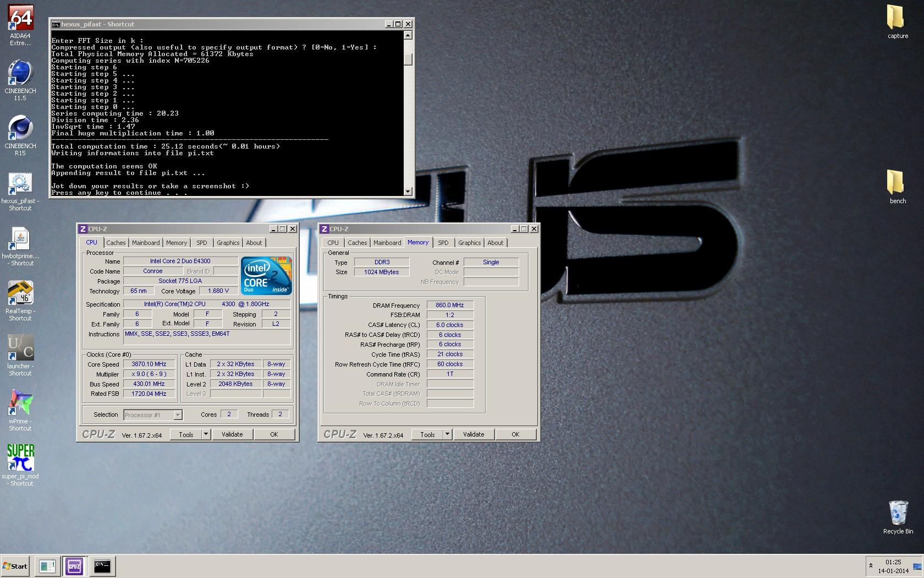Click the DRAM Frequency value 860.0 MHz
The height and width of the screenshot is (578, 924).
450,305
